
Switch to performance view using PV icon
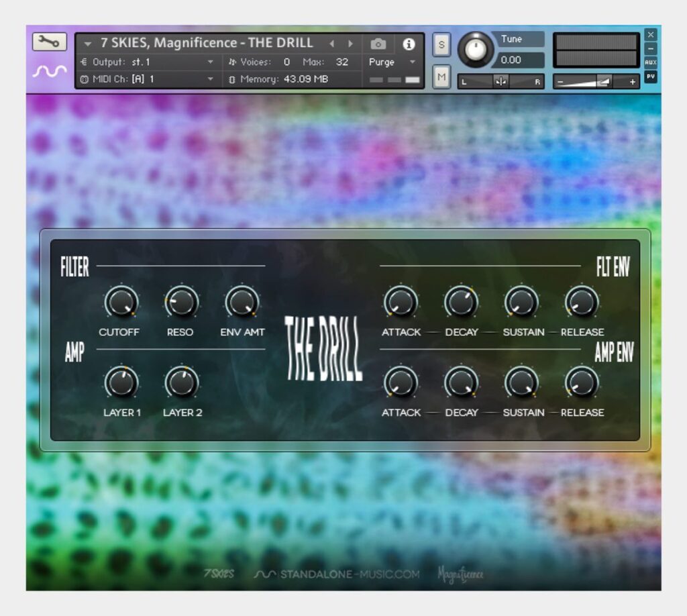click(x=650, y=76)
